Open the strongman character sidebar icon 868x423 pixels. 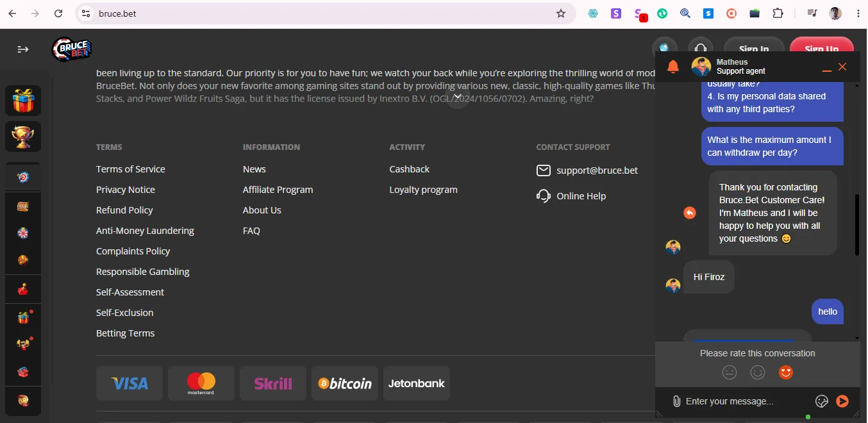(24, 344)
